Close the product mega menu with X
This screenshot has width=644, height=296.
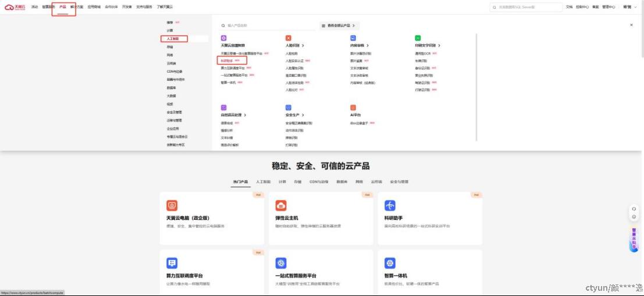point(631,25)
